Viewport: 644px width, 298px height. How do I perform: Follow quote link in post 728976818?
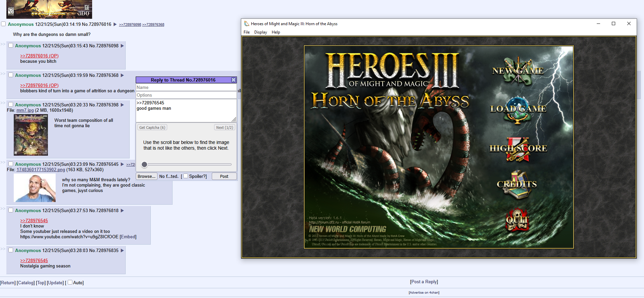point(34,220)
